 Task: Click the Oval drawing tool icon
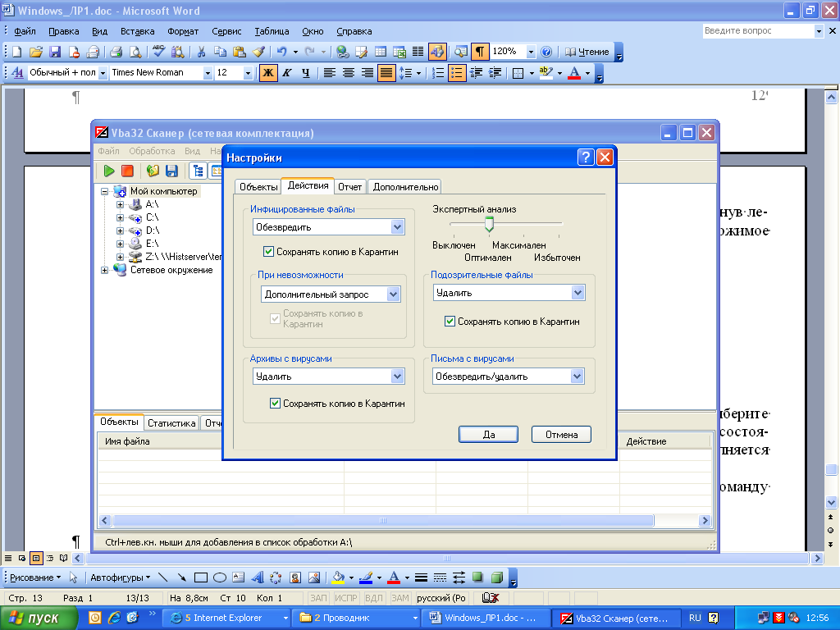220,577
